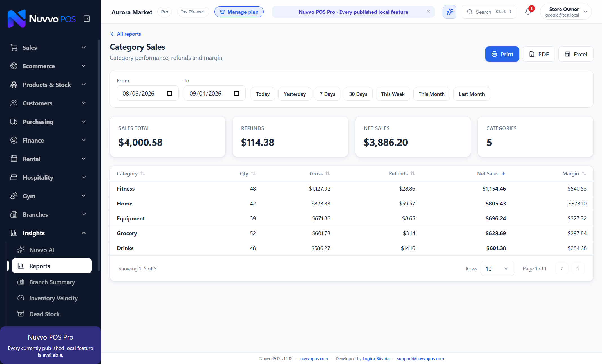Screen dimensions: 602x364
Task: Select the This Week preset
Action: click(393, 94)
